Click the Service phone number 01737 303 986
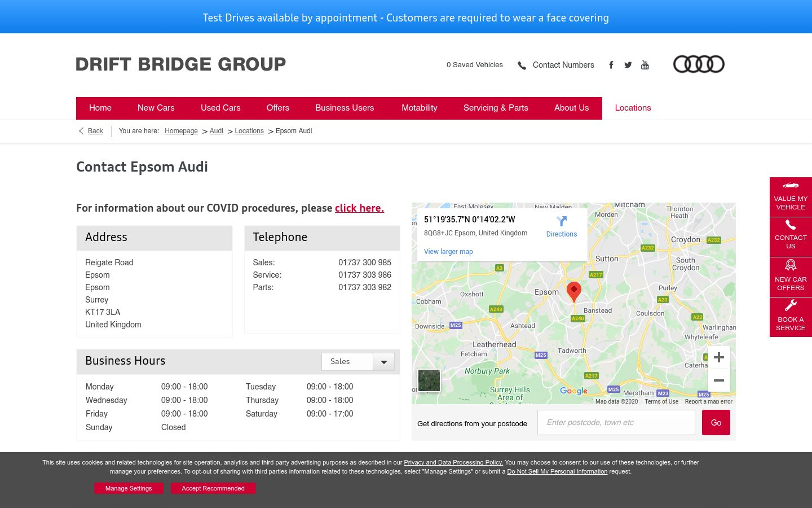This screenshot has height=508, width=812. click(365, 275)
